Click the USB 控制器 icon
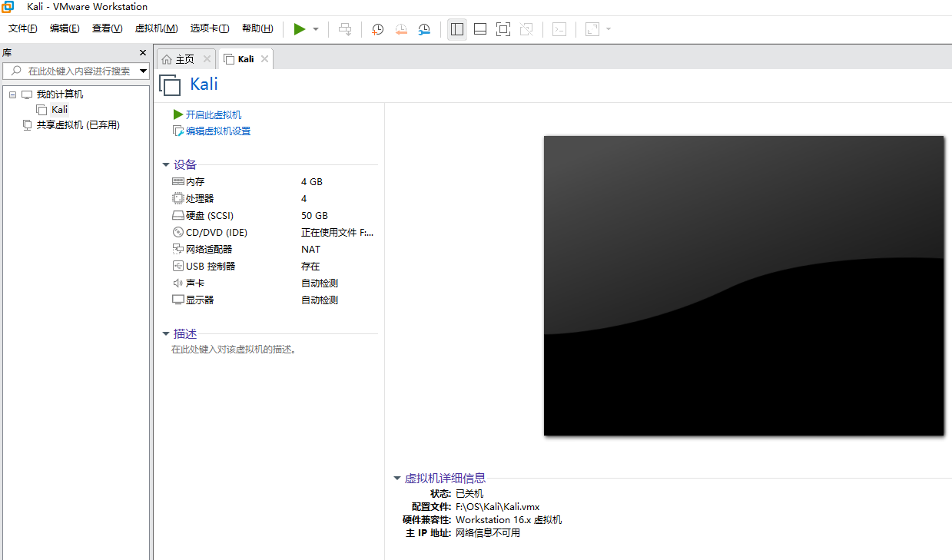Image resolution: width=952 pixels, height=560 pixels. pos(178,266)
